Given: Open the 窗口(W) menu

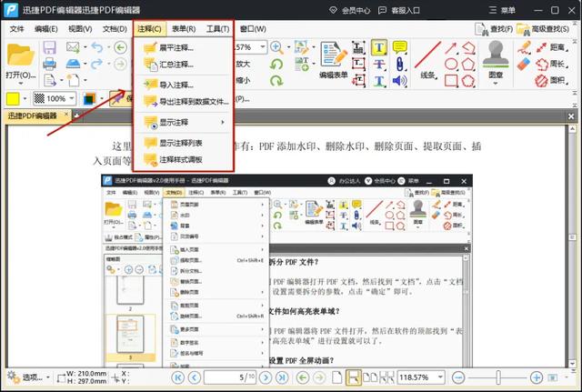Looking at the screenshot, I should (x=253, y=28).
